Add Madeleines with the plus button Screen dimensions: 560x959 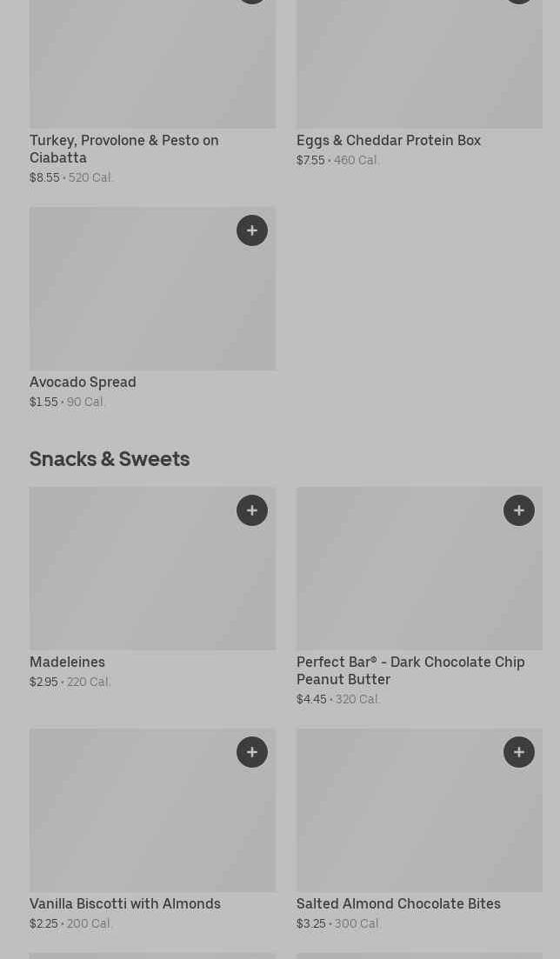pyautogui.click(x=252, y=510)
